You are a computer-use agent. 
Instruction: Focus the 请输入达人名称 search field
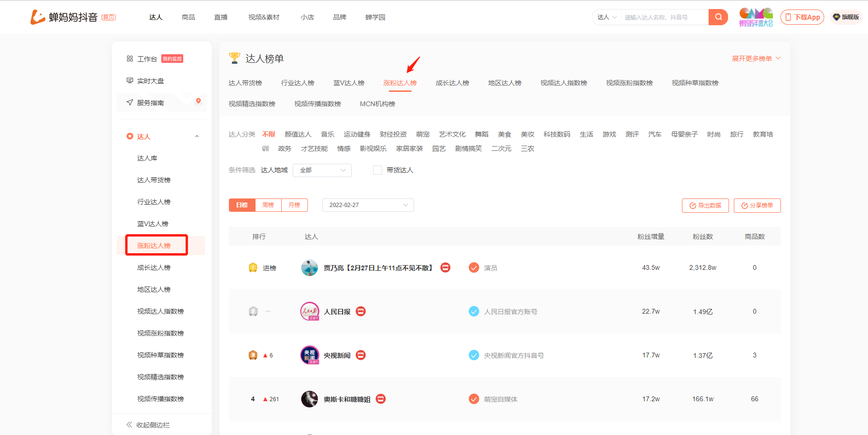(x=665, y=17)
